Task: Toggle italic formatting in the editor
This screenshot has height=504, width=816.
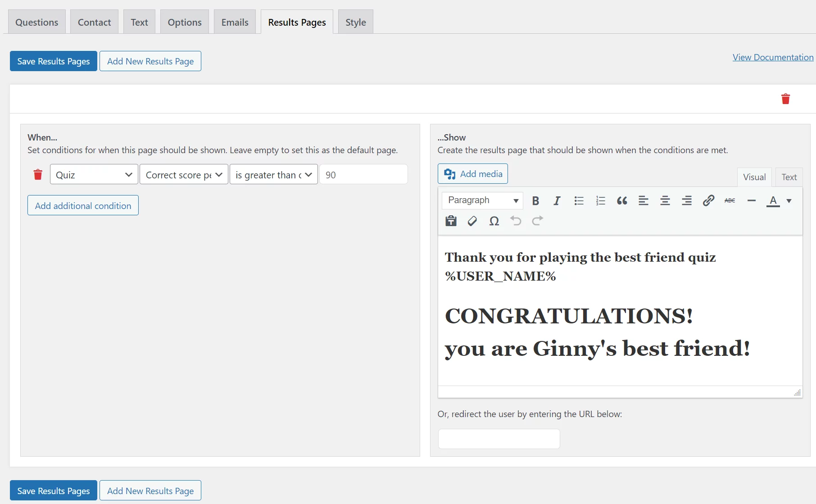Action: pyautogui.click(x=557, y=201)
